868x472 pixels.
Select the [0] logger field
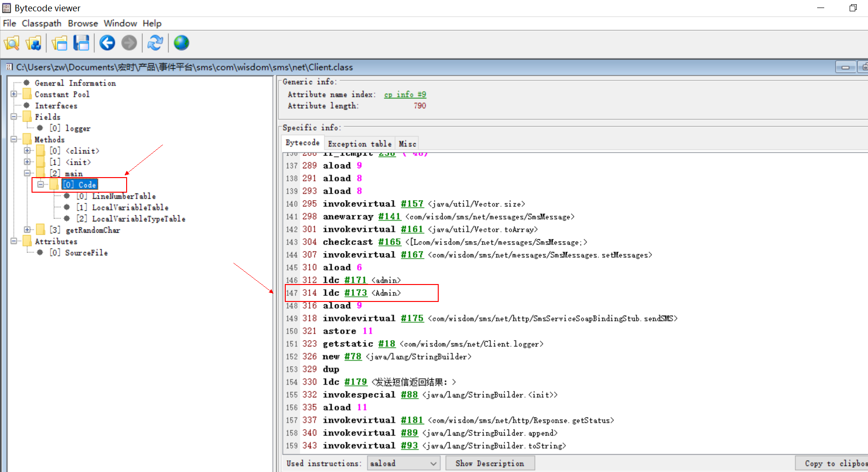click(x=70, y=128)
